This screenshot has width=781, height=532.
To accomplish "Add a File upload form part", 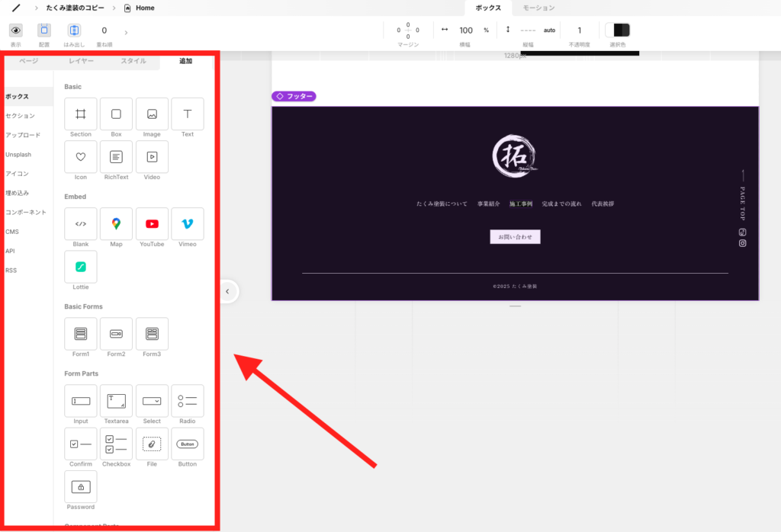I will tap(152, 444).
